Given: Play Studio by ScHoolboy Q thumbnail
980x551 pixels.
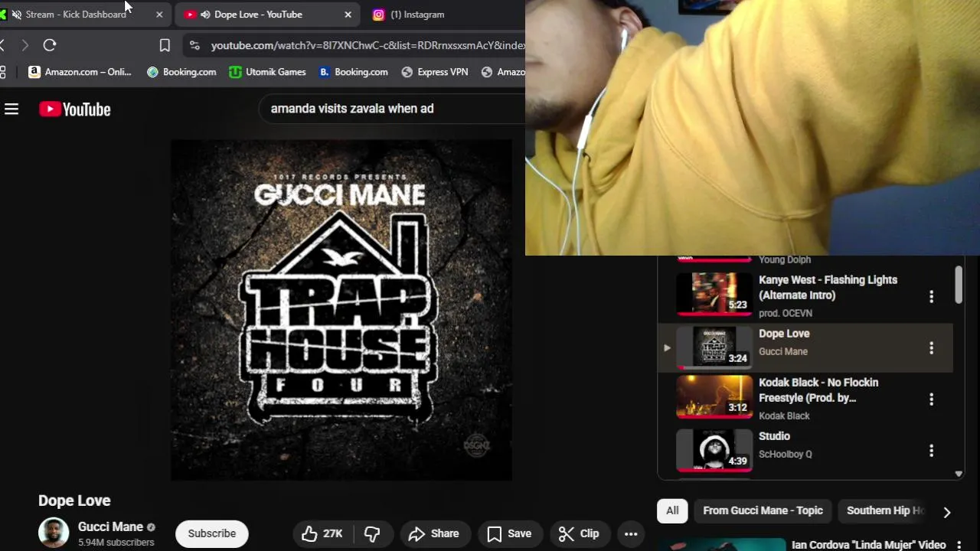Looking at the screenshot, I should point(714,449).
